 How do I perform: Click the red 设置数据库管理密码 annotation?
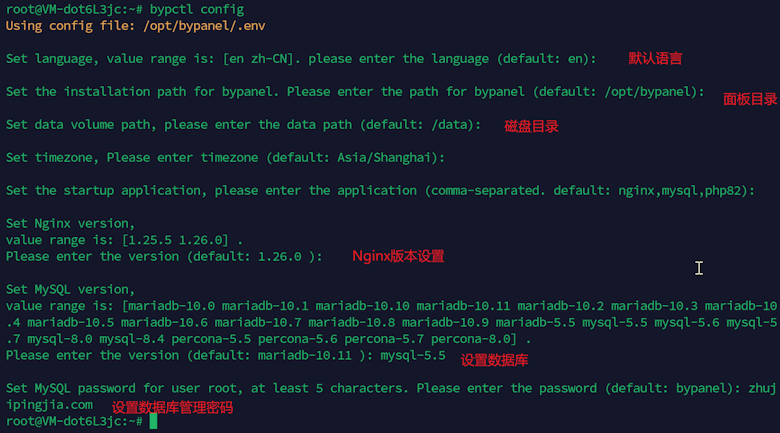tap(172, 408)
